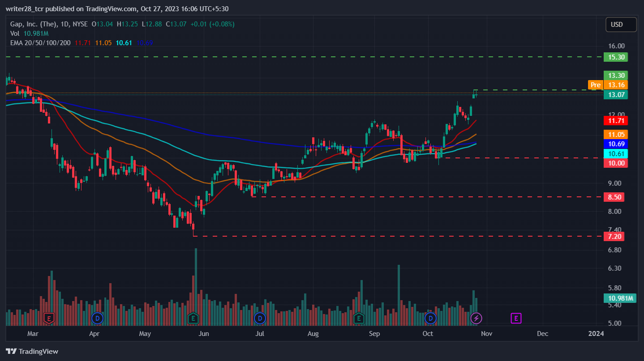
Task: Click the 2024 label on time axis
Action: click(x=596, y=334)
